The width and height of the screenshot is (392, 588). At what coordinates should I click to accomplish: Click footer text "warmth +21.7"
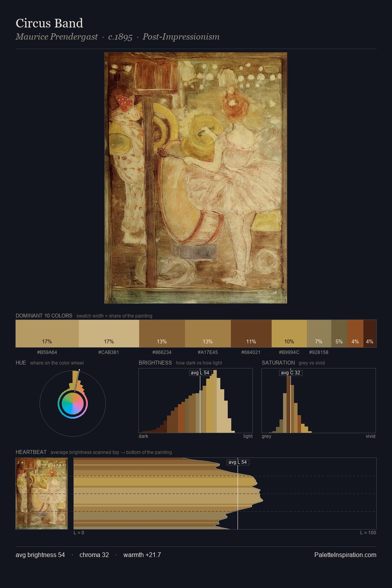pyautogui.click(x=142, y=555)
